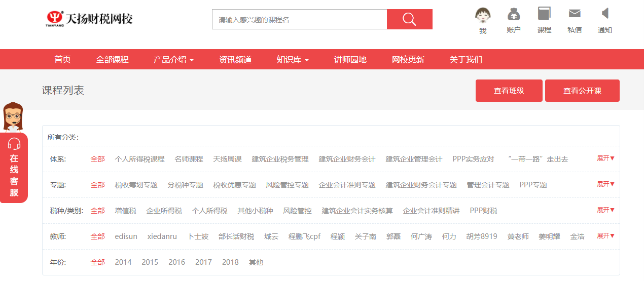Click the 查看公开课 button
Viewport: 644px width, 281px height.
click(582, 91)
